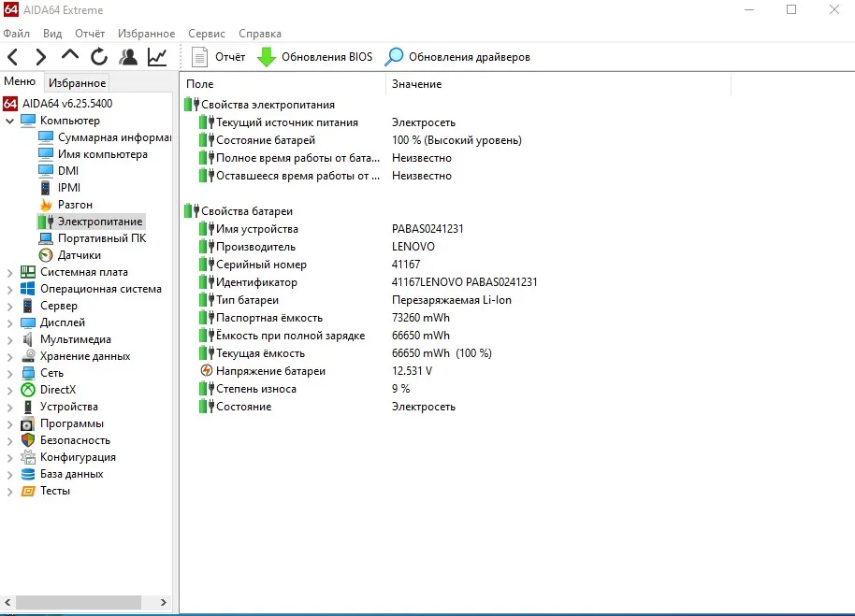Expand the Сеть branch arrow

[x=9, y=374]
